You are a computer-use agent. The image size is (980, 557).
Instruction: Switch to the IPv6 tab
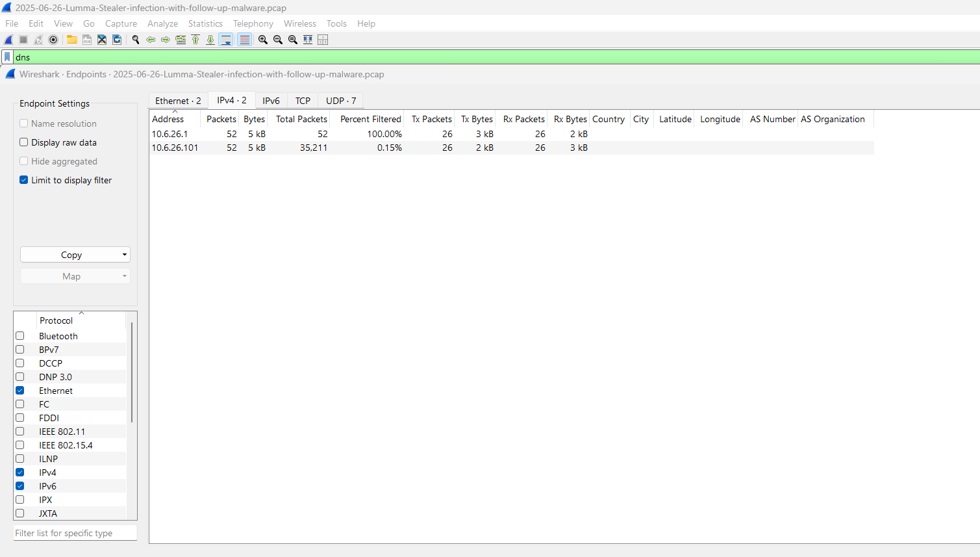(x=271, y=101)
